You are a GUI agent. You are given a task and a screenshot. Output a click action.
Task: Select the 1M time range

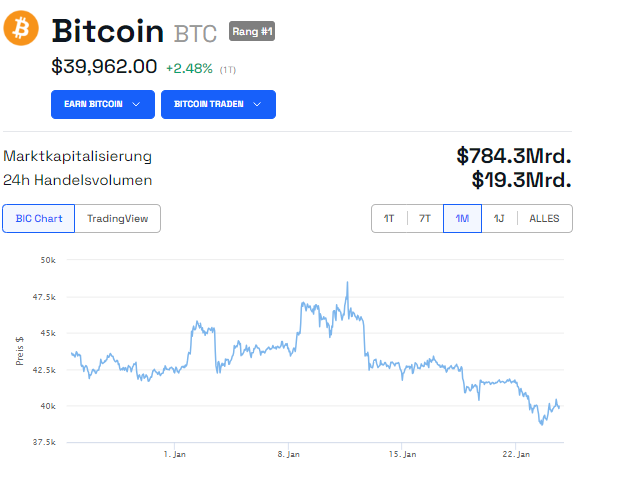462,218
